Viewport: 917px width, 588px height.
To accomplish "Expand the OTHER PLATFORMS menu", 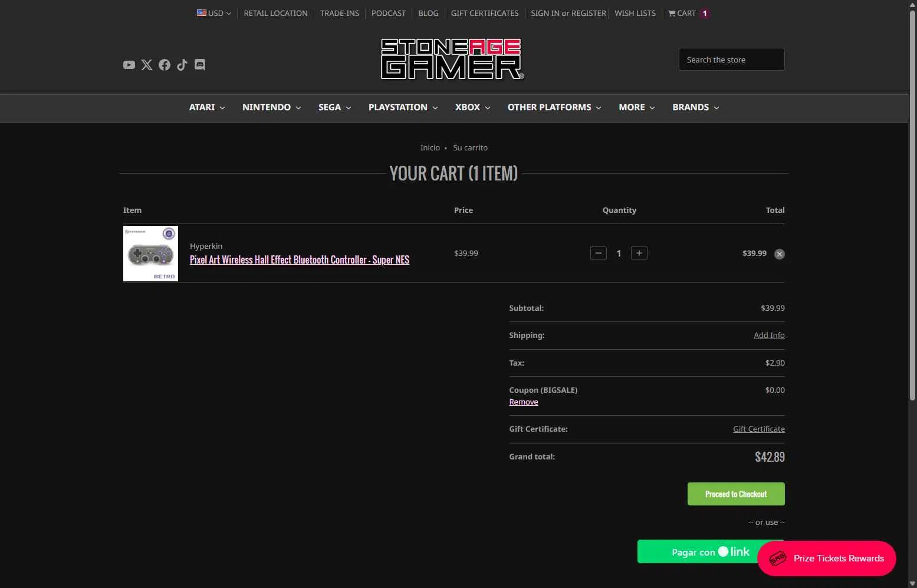I will [554, 107].
